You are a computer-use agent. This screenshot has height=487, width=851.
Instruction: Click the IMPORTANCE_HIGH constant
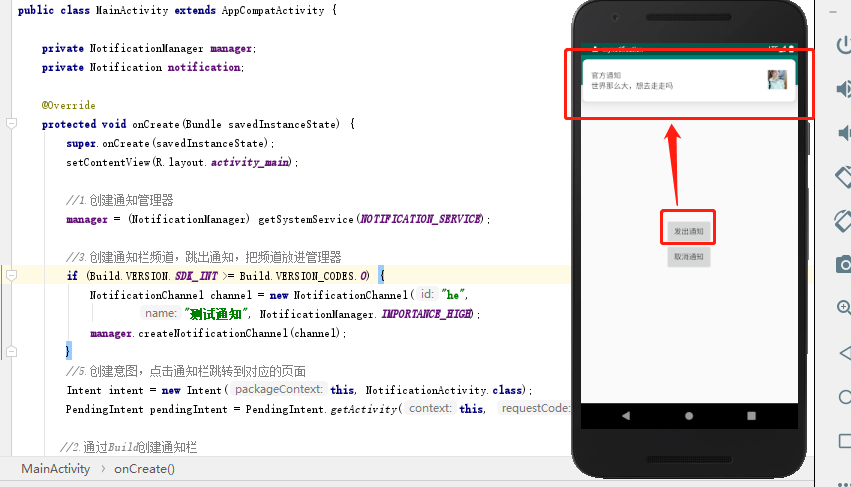(x=427, y=314)
